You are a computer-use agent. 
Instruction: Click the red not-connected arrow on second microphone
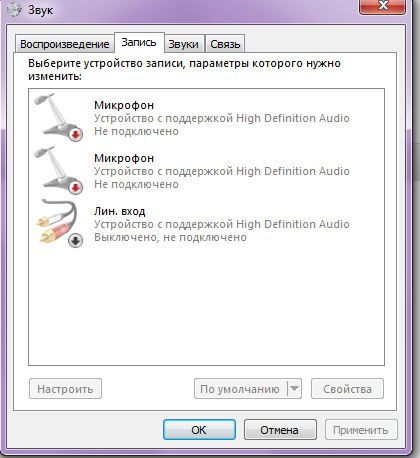[76, 188]
